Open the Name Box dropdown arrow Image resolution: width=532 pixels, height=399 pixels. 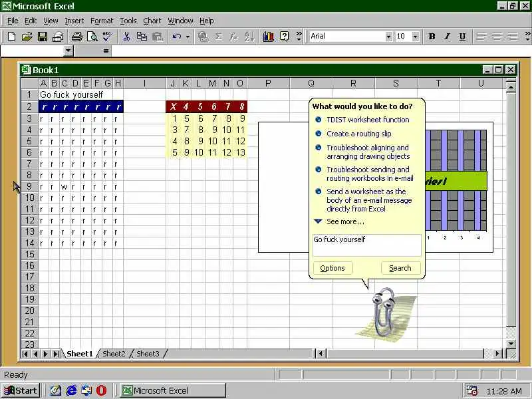click(68, 51)
